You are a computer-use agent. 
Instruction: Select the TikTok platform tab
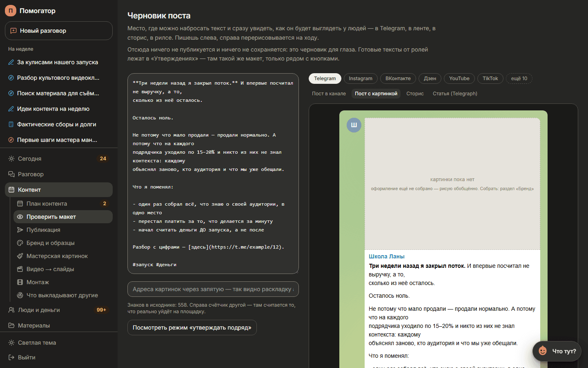pyautogui.click(x=490, y=79)
